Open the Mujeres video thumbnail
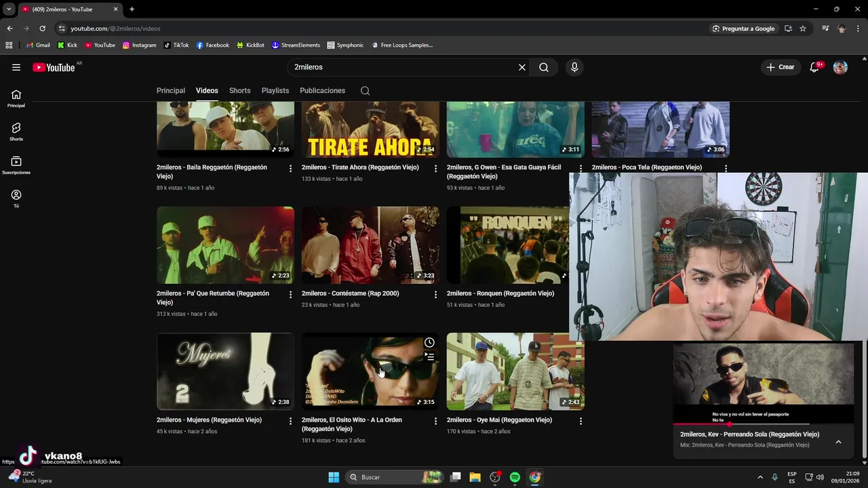This screenshot has width=868, height=488. pos(225,371)
